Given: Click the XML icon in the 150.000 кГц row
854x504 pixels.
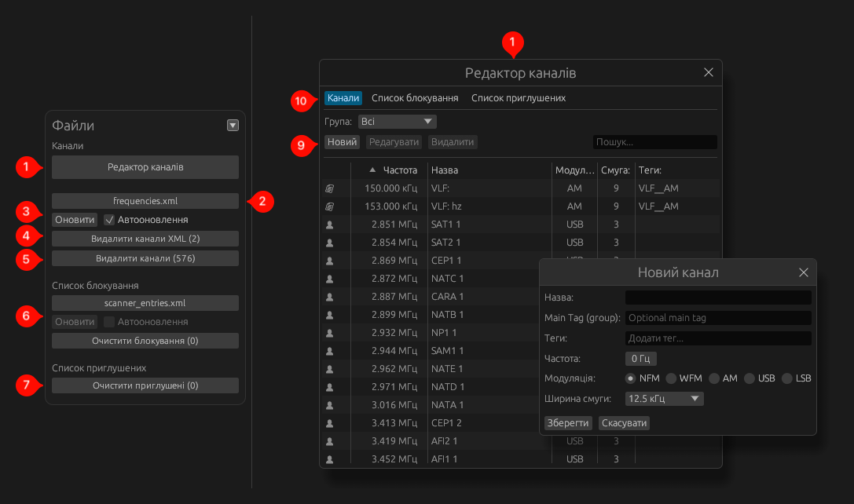Looking at the screenshot, I should point(329,188).
